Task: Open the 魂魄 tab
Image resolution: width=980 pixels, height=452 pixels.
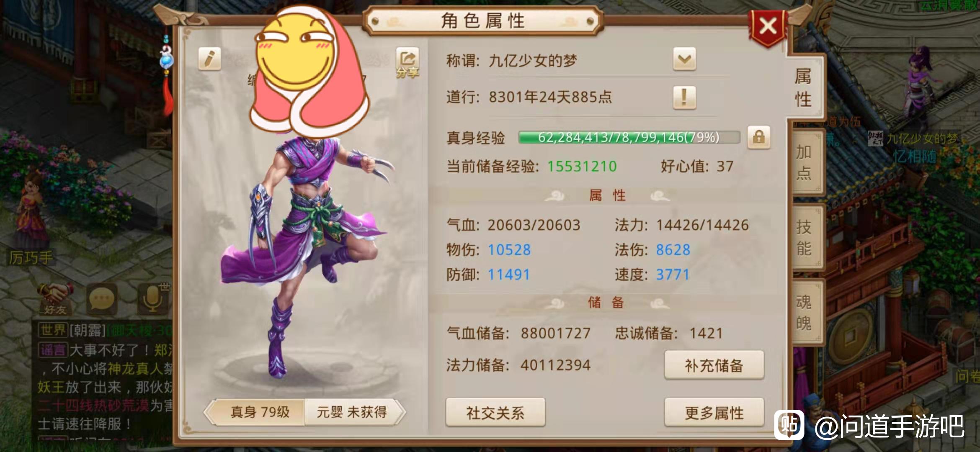Action: 805,312
